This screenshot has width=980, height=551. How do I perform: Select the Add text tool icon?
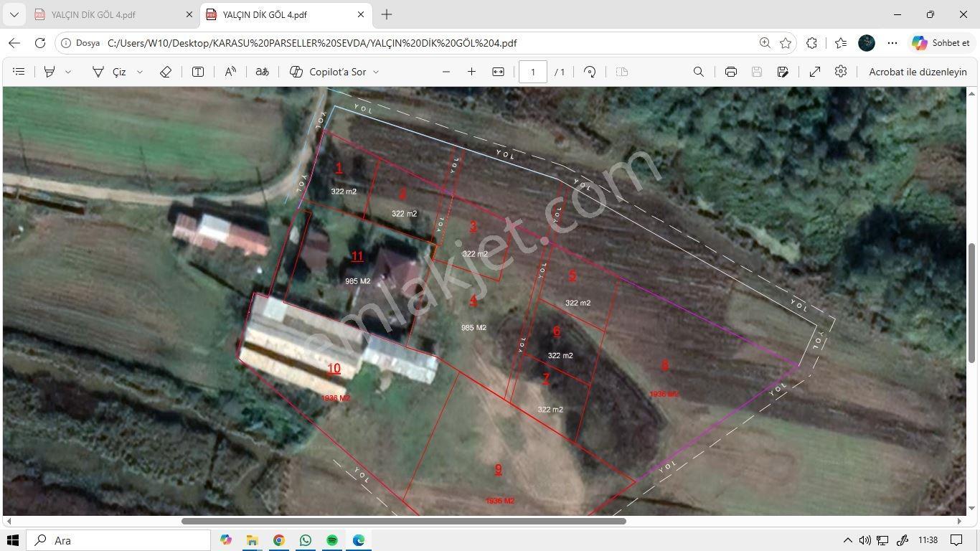coord(198,72)
